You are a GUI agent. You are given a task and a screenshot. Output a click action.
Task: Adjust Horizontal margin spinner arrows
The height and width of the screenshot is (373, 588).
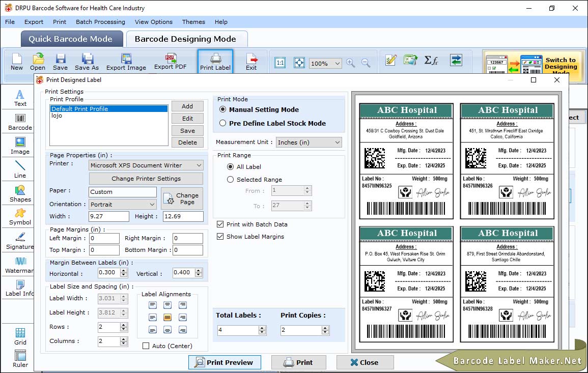[x=124, y=273]
